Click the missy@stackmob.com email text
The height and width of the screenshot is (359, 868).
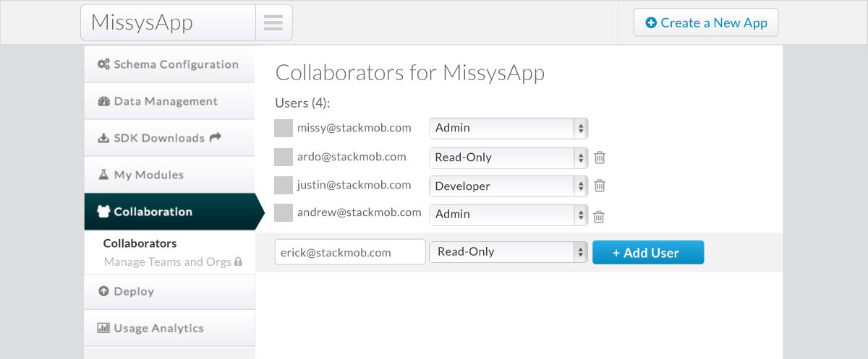[x=354, y=128]
